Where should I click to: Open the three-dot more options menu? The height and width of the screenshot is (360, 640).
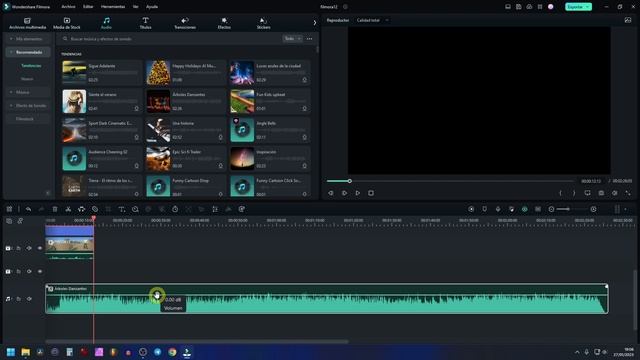pyautogui.click(x=309, y=39)
